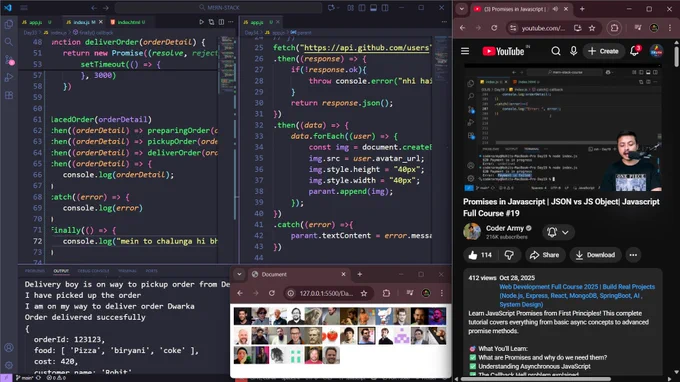Open Web Development Full Course 2025 link
Screen dimensions: 680x382
tap(577, 295)
